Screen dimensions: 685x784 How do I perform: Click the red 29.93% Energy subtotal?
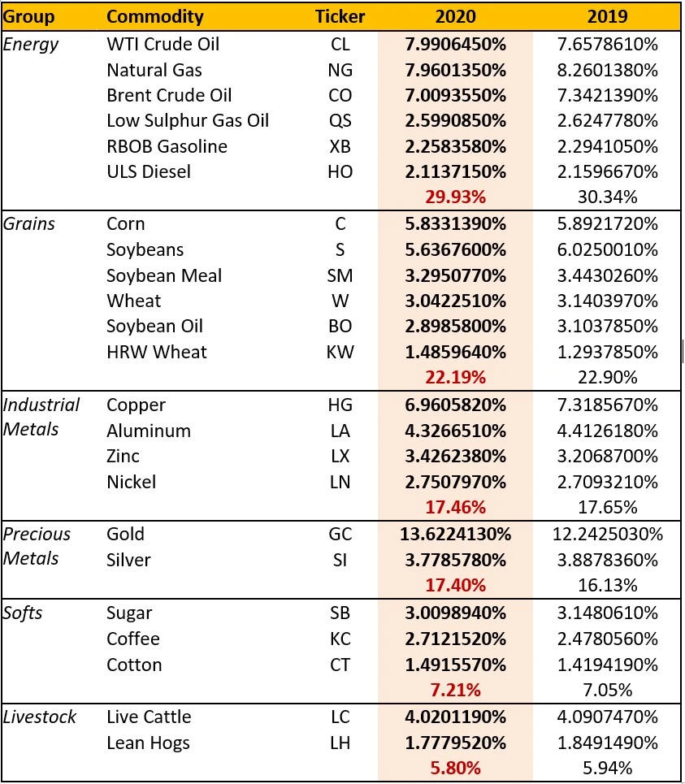coord(455,197)
